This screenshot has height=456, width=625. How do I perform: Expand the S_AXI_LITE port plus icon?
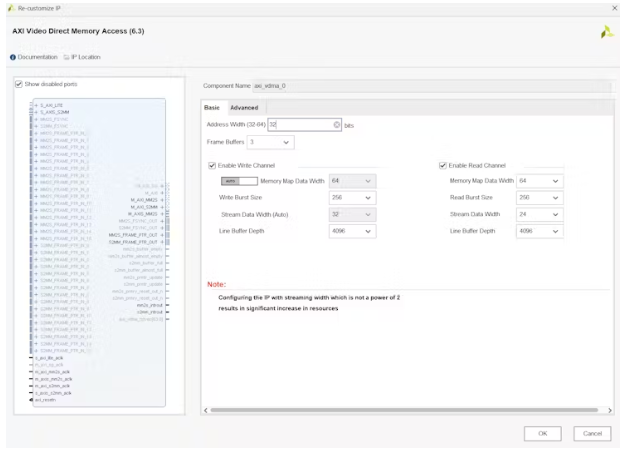pyautogui.click(x=35, y=105)
